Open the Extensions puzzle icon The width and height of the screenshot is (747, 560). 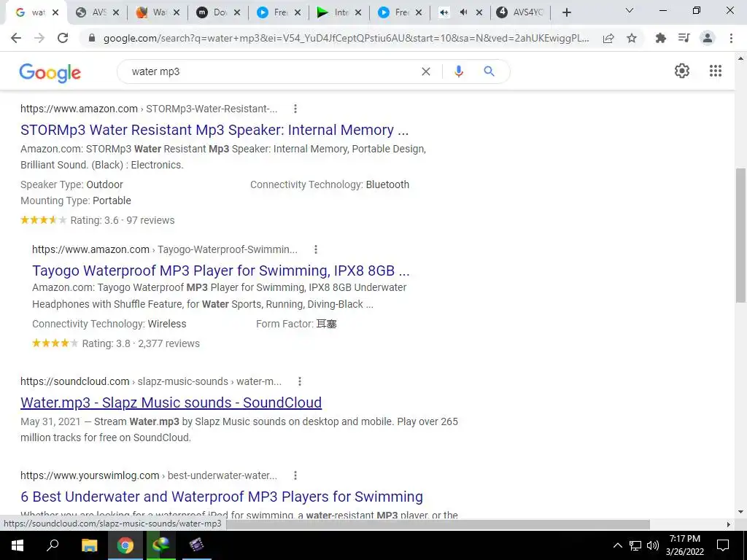pos(661,38)
